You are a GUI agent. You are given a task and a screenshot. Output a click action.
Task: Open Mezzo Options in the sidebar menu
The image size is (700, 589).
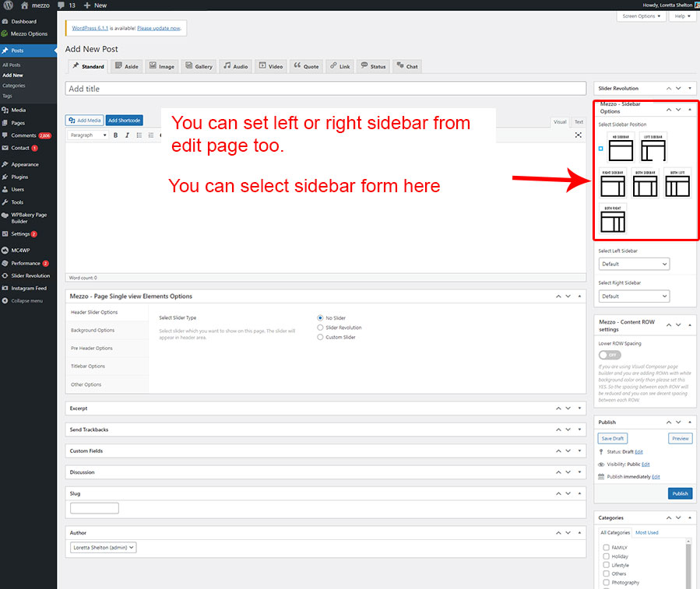pyautogui.click(x=29, y=33)
